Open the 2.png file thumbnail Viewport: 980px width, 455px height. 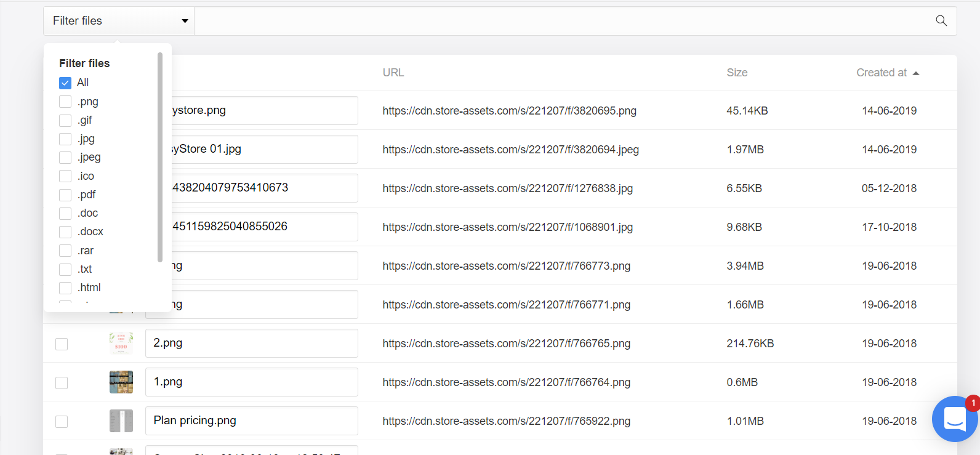point(121,344)
